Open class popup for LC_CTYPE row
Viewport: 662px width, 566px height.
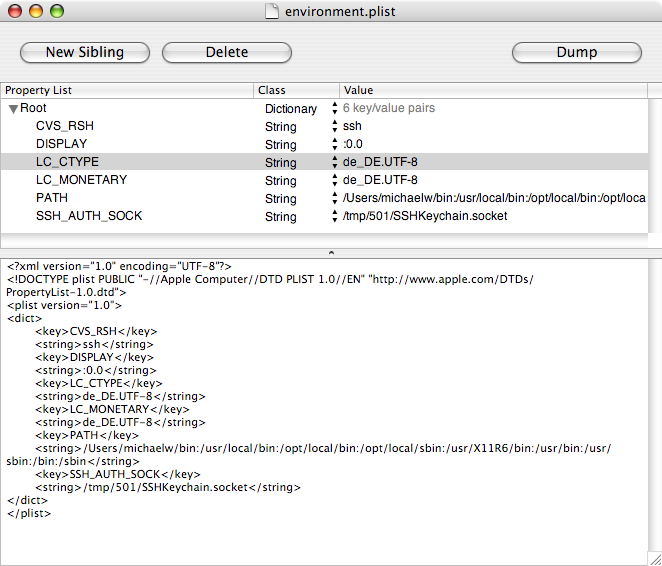point(334,162)
